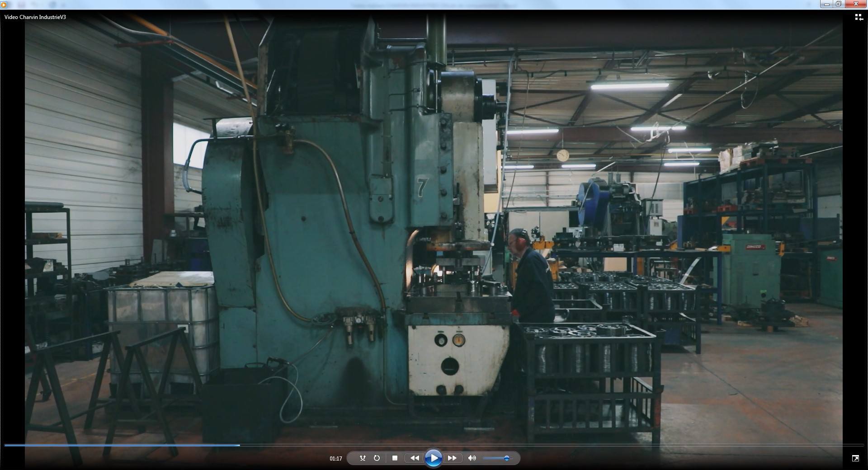Click the fast forward/next button

point(452,458)
